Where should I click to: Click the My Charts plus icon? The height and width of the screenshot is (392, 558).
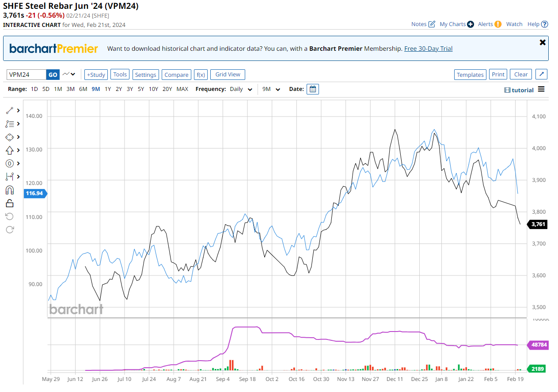[x=471, y=24]
